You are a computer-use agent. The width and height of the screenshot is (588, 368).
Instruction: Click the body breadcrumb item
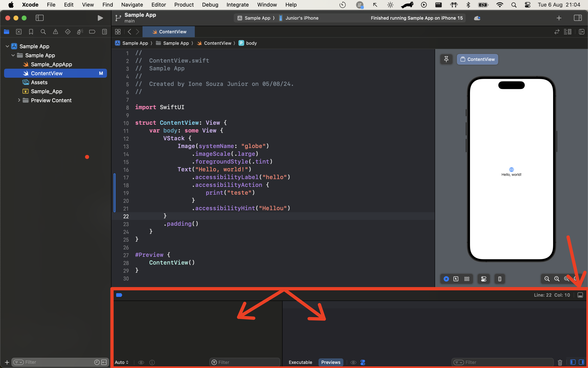[248, 43]
